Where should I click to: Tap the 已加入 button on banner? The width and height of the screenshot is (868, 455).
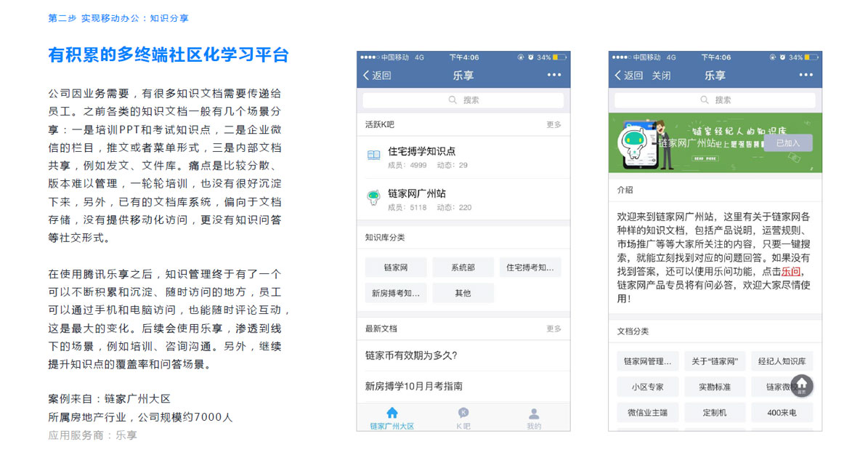(787, 143)
